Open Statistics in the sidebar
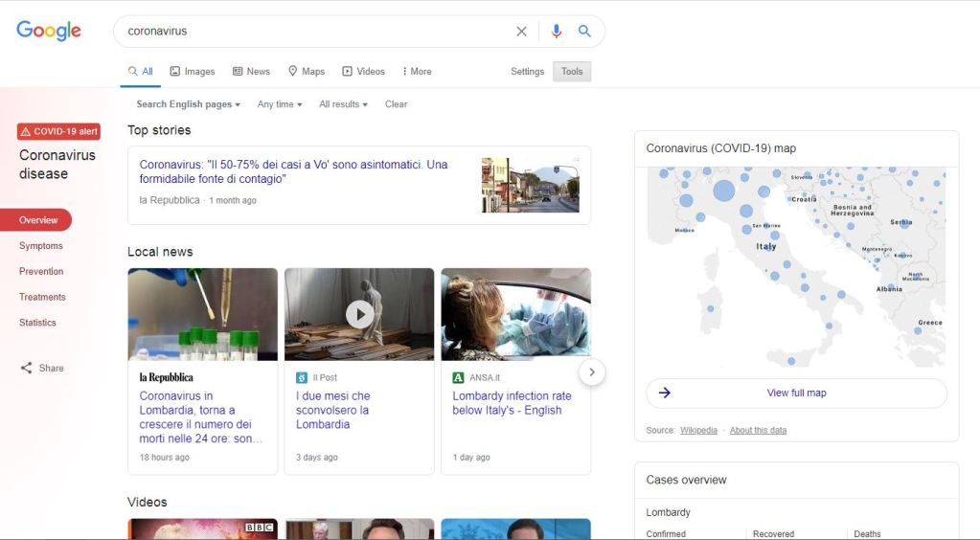Image resolution: width=980 pixels, height=540 pixels. pyautogui.click(x=37, y=323)
